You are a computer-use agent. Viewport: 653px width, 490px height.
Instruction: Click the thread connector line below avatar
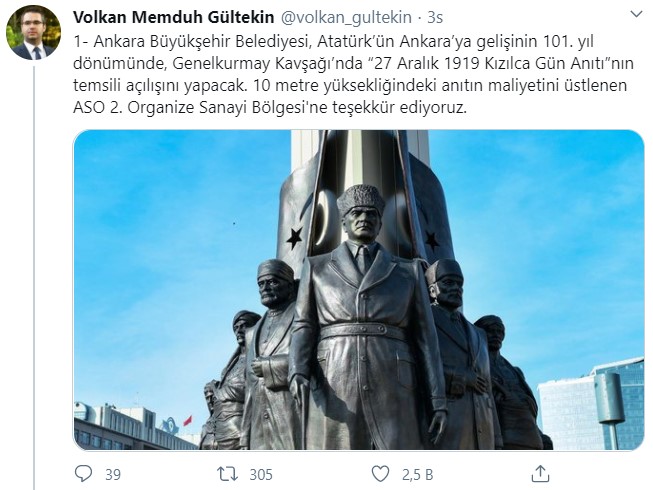(34, 277)
